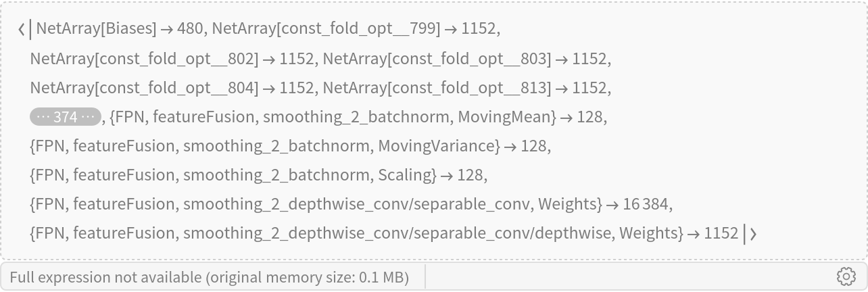Click the smoothing_2_batchnorm Scaling key

click(233, 175)
